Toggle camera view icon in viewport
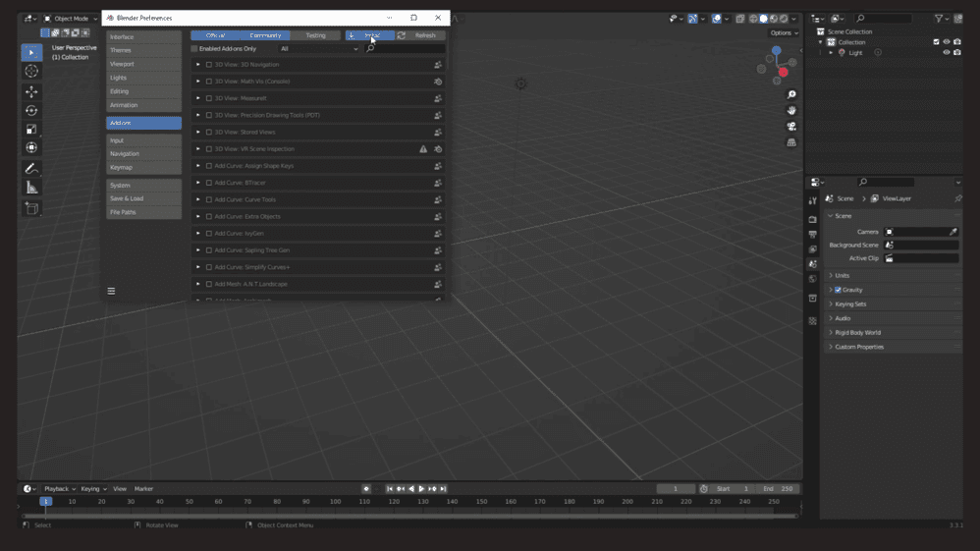Viewport: 980px width, 551px height. [x=791, y=127]
